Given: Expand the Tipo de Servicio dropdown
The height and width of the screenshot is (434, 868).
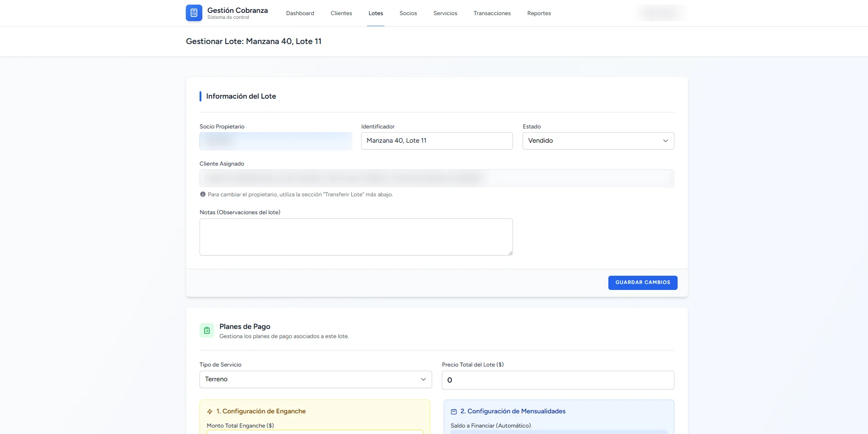Looking at the screenshot, I should pyautogui.click(x=316, y=379).
